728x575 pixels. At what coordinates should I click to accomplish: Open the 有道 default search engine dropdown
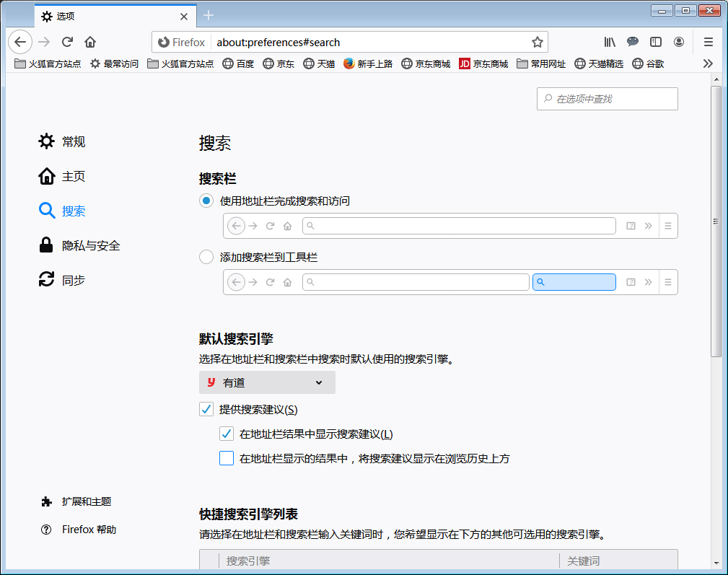[x=267, y=382]
